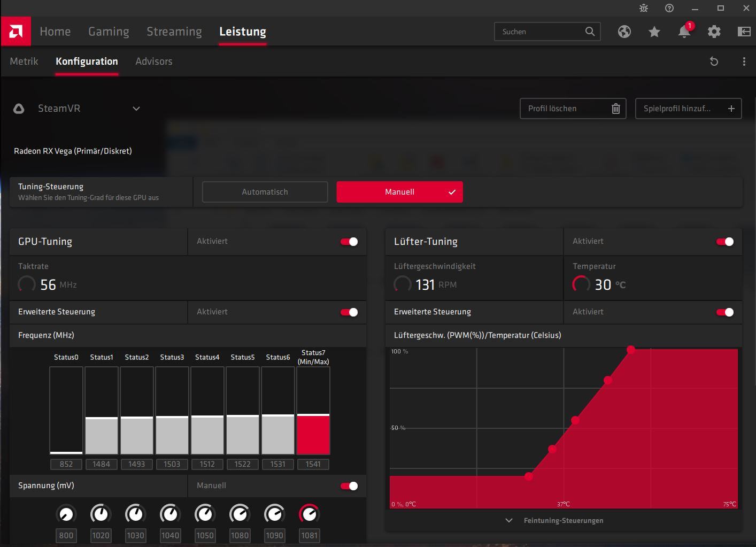Select the Gaming tab
This screenshot has height=547, width=756.
point(109,32)
